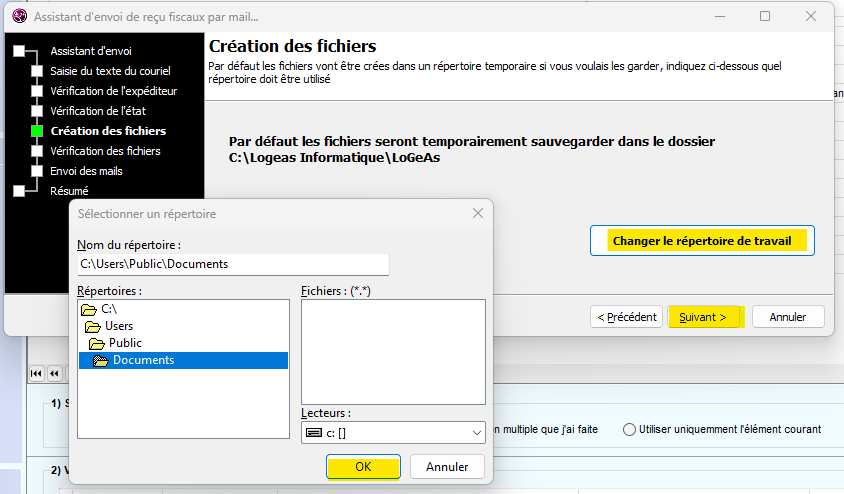Viewport: 844px width, 494px height.
Task: Click the open folder icon beside Documents
Action: (100, 361)
